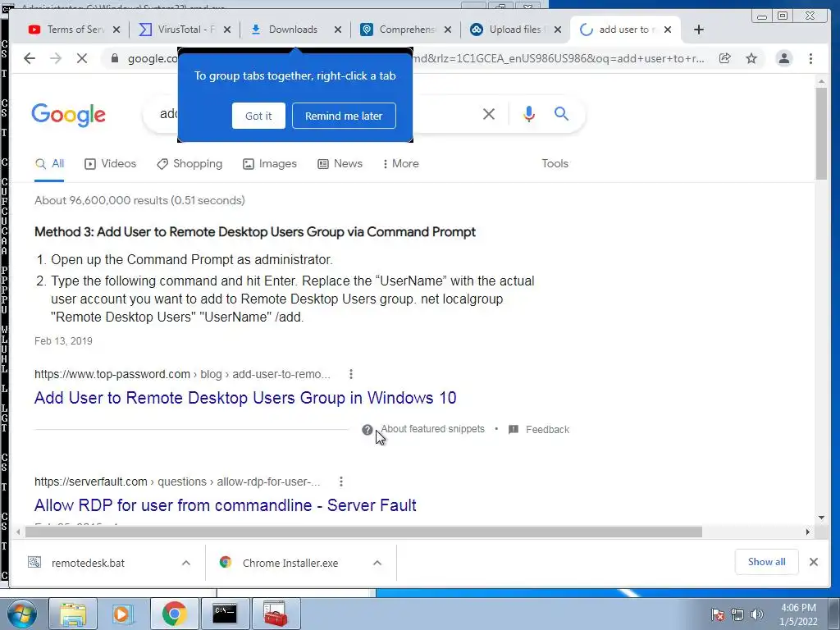Click the horizontal scrollbar thumb

pyautogui.click(x=363, y=532)
